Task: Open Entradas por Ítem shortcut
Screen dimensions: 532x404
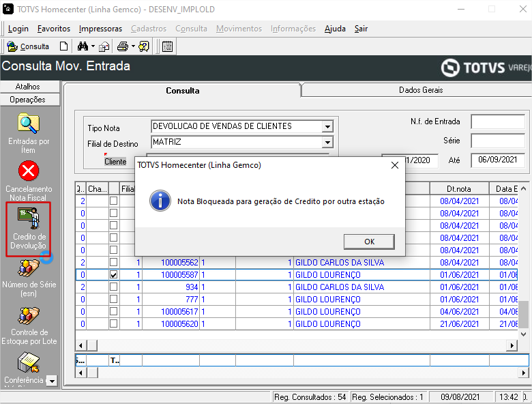Action: (29, 134)
